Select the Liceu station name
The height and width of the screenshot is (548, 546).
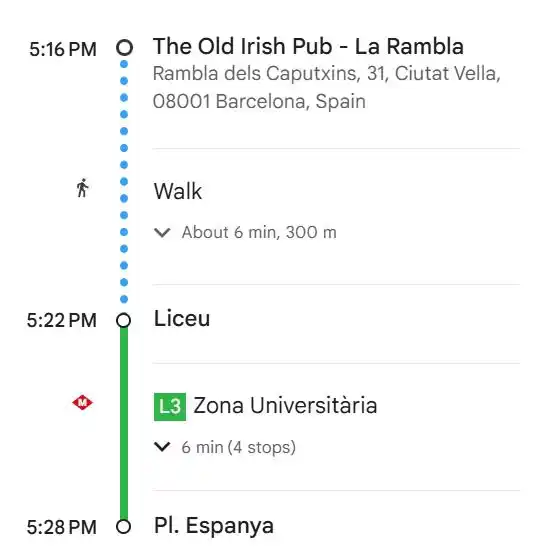[182, 319]
